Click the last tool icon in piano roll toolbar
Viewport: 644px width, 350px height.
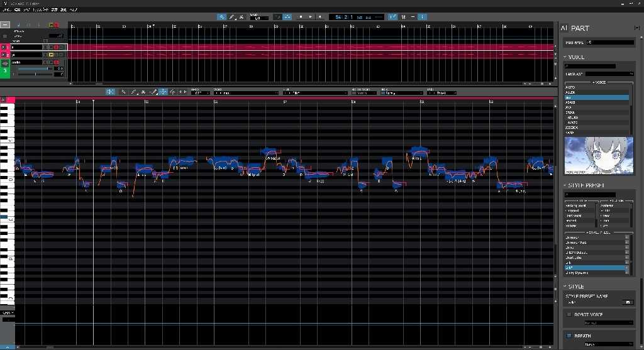[x=182, y=92]
